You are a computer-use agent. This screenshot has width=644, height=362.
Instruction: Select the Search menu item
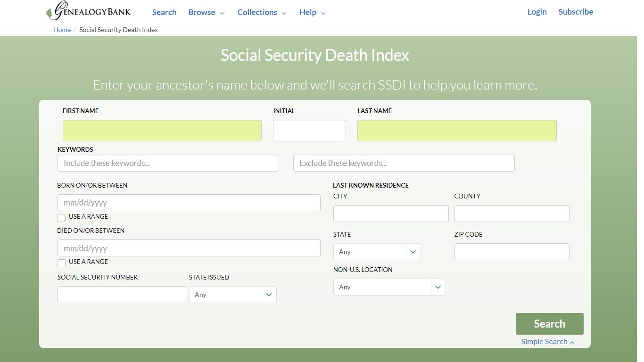164,12
